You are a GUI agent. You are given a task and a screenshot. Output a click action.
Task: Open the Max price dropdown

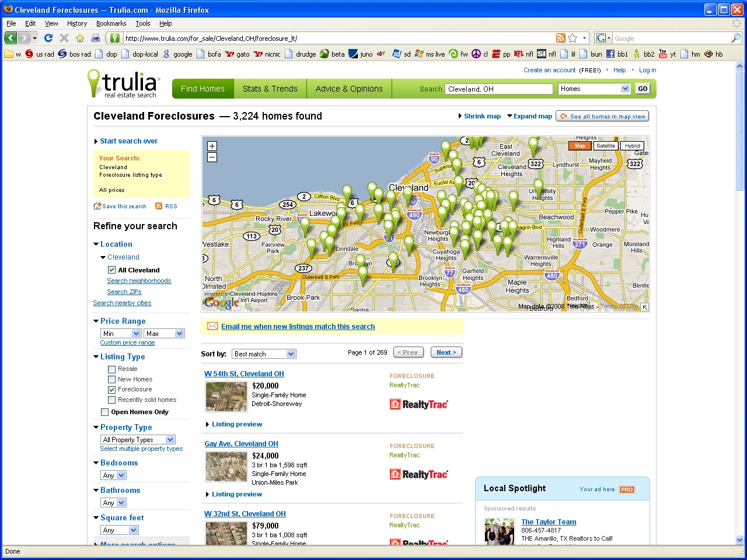click(x=164, y=334)
